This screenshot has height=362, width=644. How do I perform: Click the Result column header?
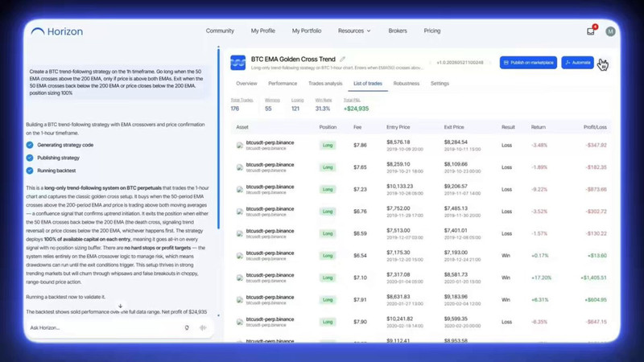508,127
